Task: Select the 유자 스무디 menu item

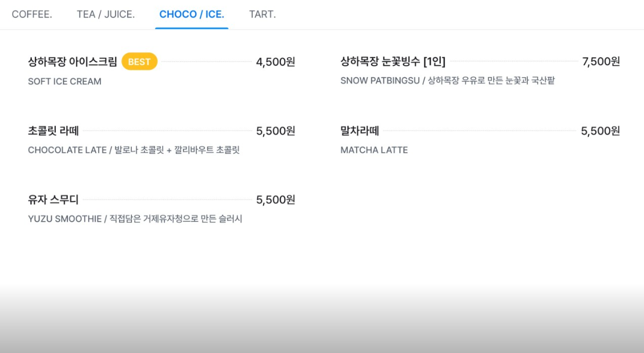Action: tap(53, 200)
